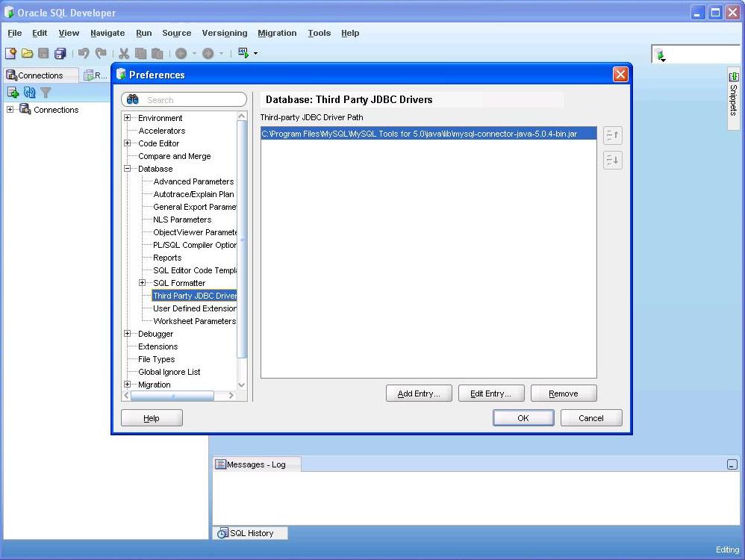Select User Defined Extensions preference
Image resolution: width=745 pixels, height=560 pixels.
(x=194, y=308)
